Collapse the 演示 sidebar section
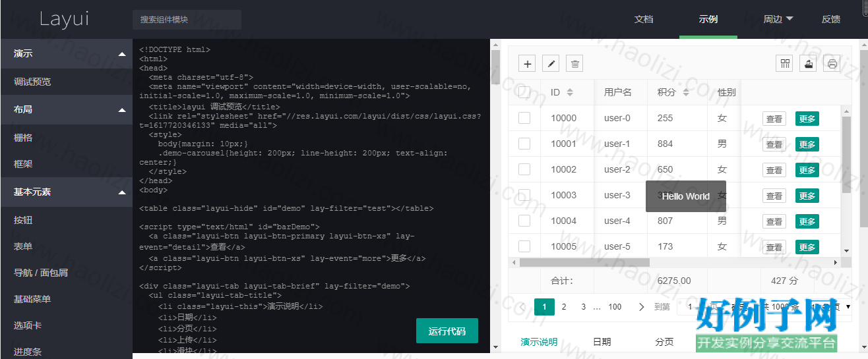 pyautogui.click(x=66, y=53)
